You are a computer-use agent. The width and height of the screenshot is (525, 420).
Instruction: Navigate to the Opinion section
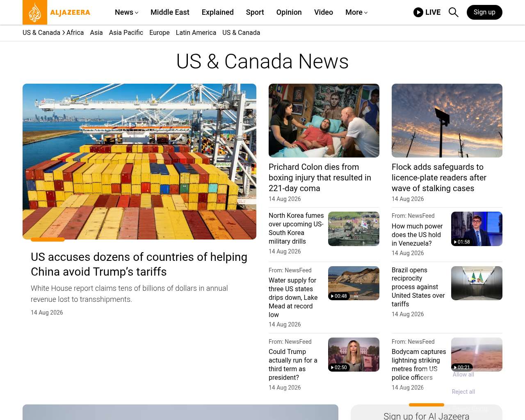coord(289,12)
